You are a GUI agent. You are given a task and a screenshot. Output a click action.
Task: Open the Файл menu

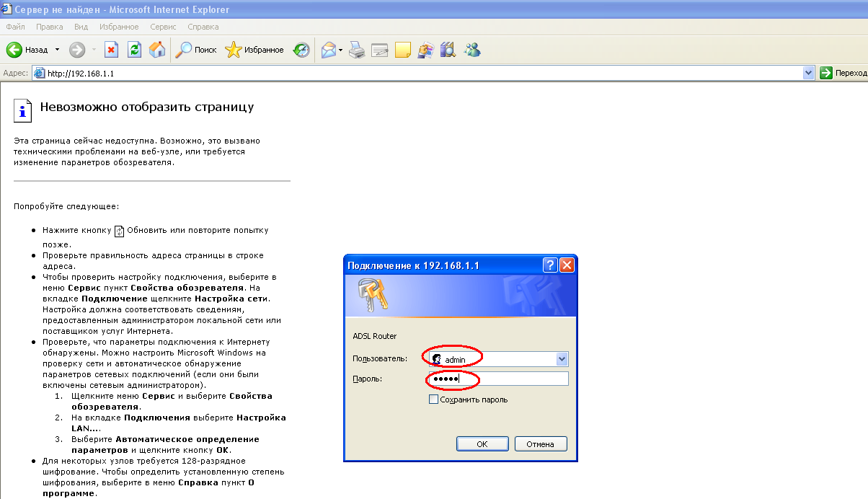pyautogui.click(x=15, y=27)
